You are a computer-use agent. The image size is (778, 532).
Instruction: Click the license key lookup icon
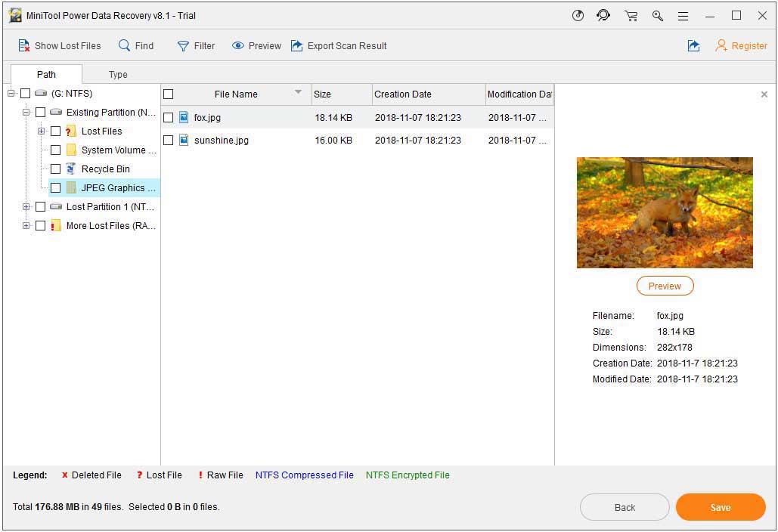tap(657, 15)
